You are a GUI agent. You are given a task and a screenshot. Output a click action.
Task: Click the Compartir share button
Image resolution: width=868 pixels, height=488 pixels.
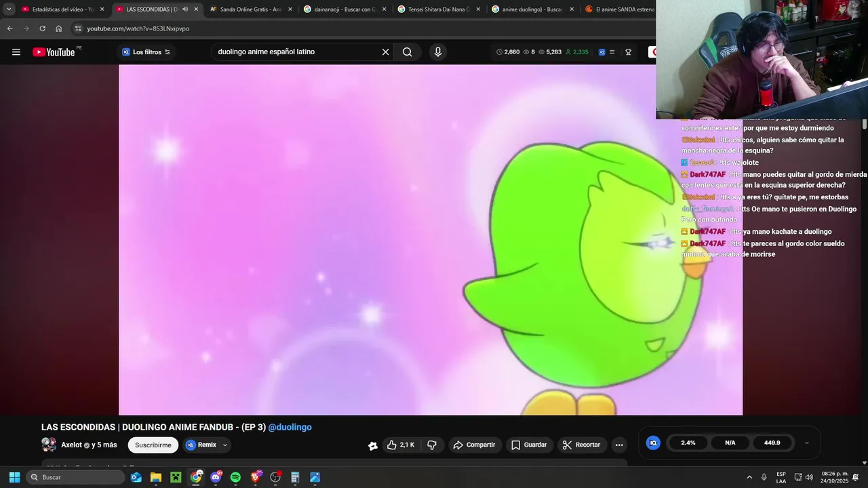475,445
